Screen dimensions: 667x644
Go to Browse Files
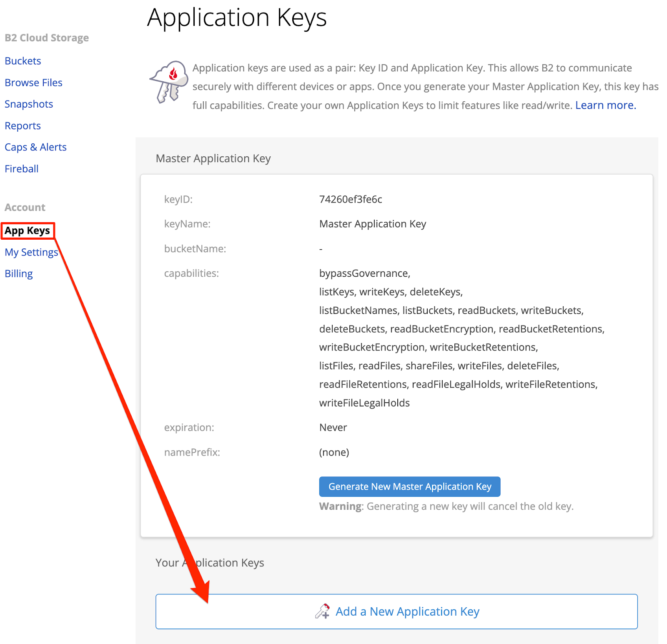[33, 83]
